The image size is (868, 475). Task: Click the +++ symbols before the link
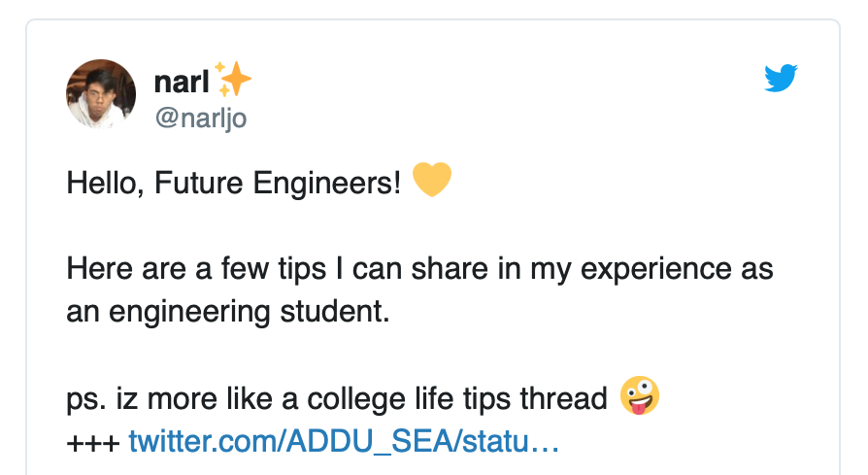point(93,443)
